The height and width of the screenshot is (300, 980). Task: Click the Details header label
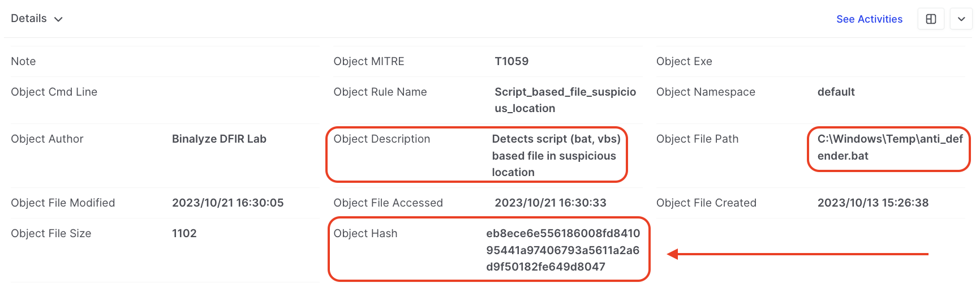29,19
